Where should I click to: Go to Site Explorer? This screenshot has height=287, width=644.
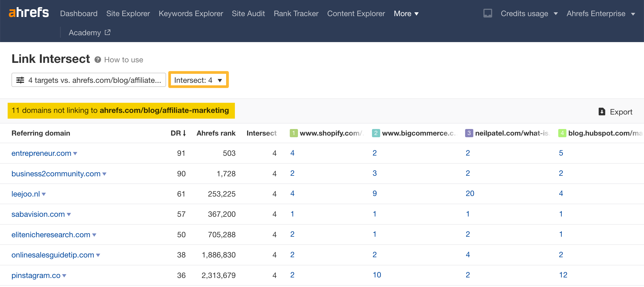pyautogui.click(x=128, y=13)
